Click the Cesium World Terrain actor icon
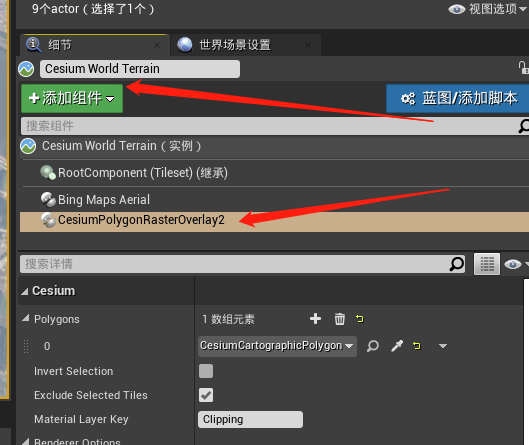 coord(26,69)
